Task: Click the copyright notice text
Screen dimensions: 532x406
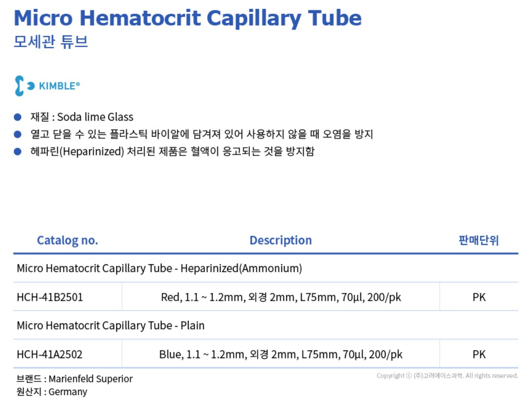Action: click(447, 375)
